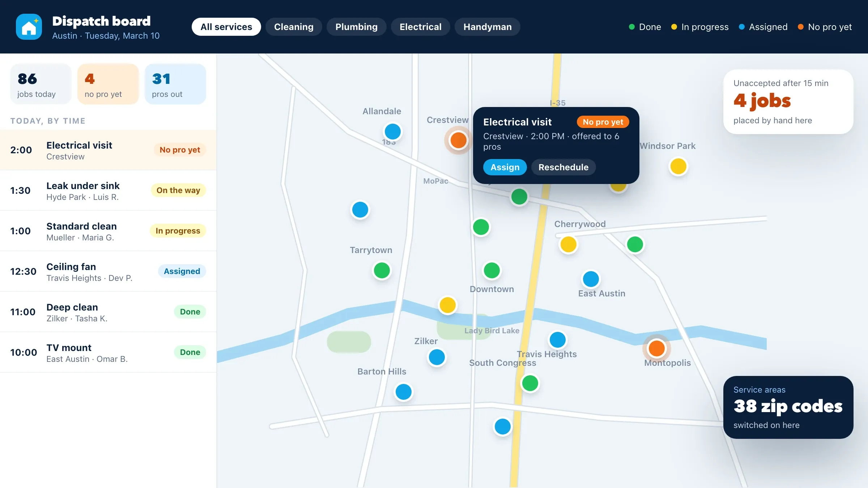Click the In progress legend entry
The width and height of the screenshot is (868, 488).
pos(699,27)
